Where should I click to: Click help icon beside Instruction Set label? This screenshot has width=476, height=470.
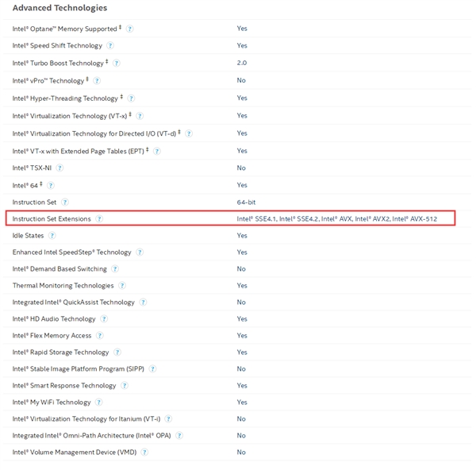(65, 202)
